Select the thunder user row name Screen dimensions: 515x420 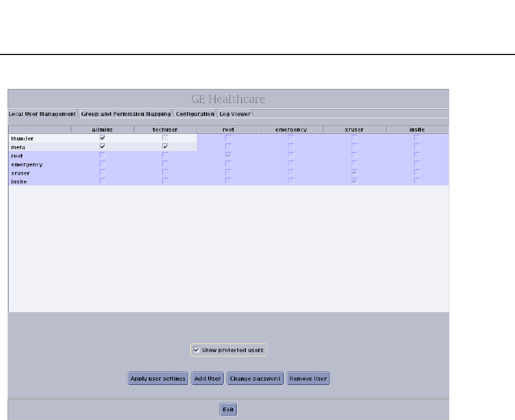pyautogui.click(x=22, y=139)
